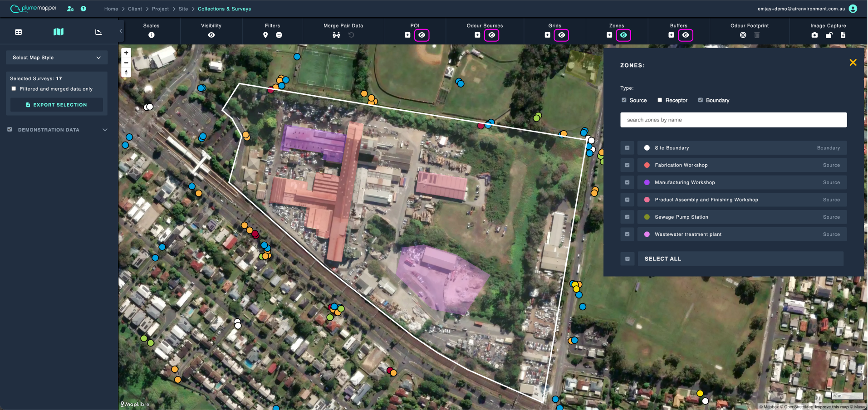This screenshot has width=868, height=410.
Task: Toggle Buffers visibility eye
Action: 686,35
